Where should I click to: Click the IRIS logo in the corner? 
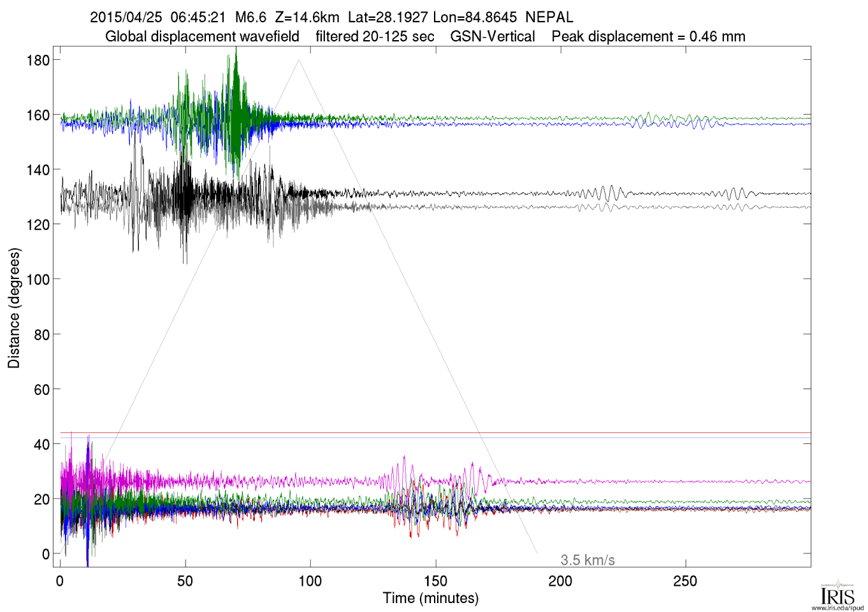pos(837,594)
